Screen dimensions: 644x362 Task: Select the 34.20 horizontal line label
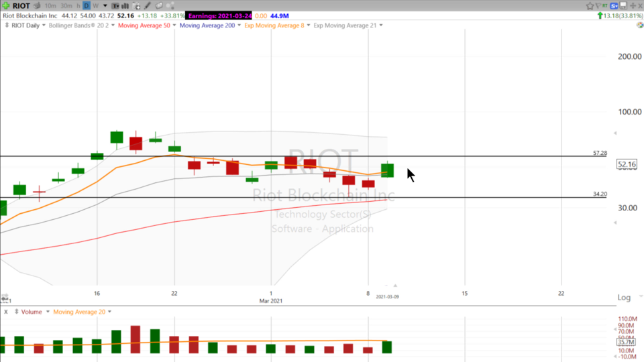(x=600, y=194)
